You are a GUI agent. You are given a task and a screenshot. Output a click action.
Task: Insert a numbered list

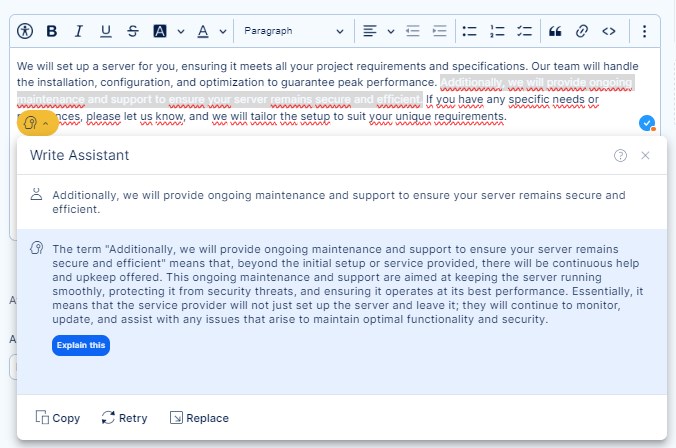click(x=498, y=31)
